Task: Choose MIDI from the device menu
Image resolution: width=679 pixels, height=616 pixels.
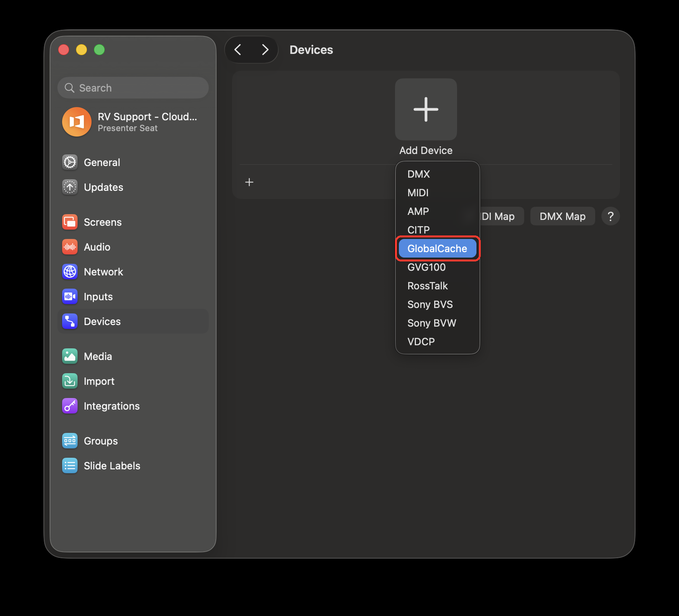Action: (438, 193)
